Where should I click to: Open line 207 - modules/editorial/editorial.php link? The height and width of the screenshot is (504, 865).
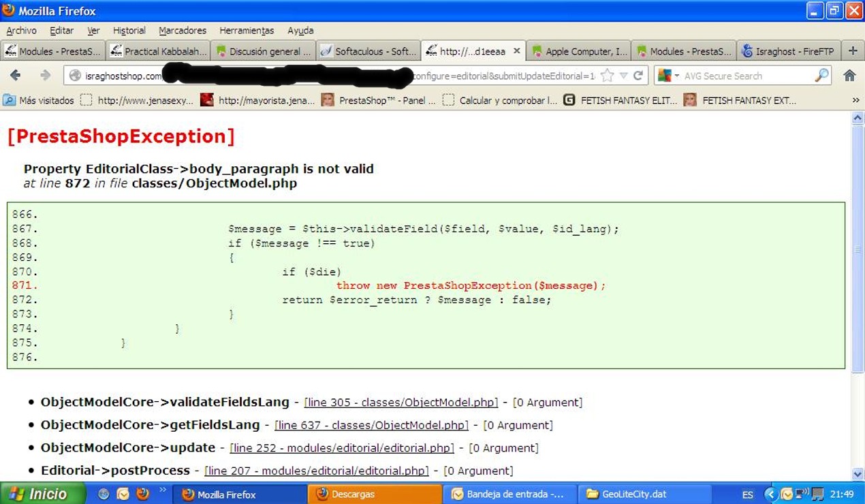(317, 471)
